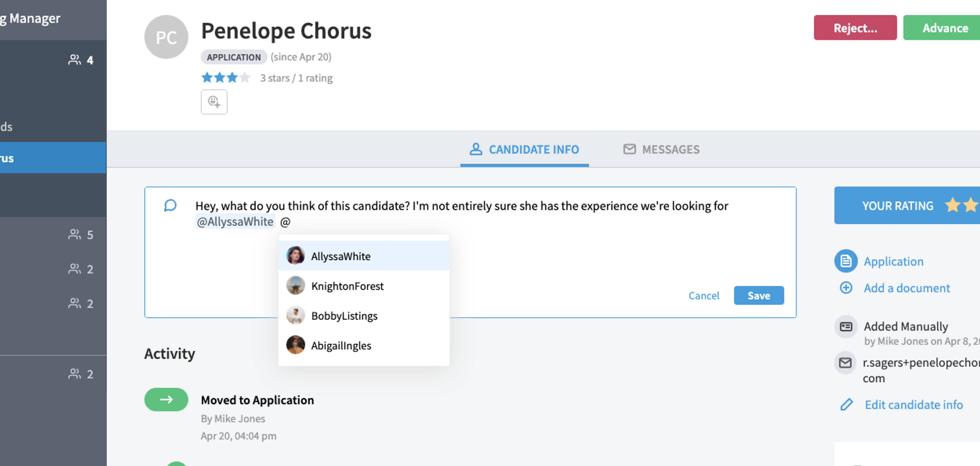Image resolution: width=980 pixels, height=466 pixels.
Task: Click the green Moved to Application arrow icon
Action: click(x=166, y=399)
